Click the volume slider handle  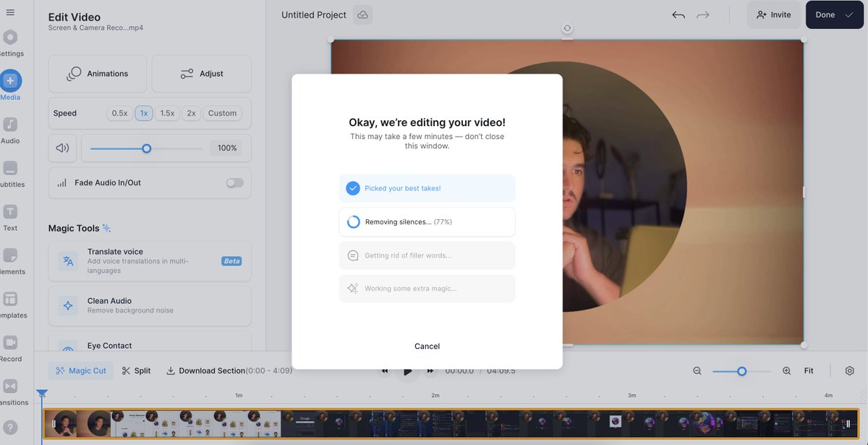(146, 148)
